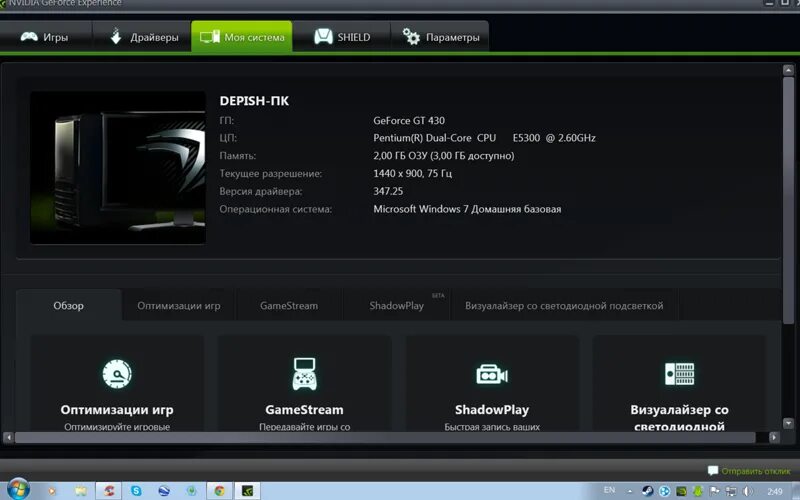This screenshot has height=500, width=800.
Task: Click the ShadowPlay camera icon
Action: (492, 375)
